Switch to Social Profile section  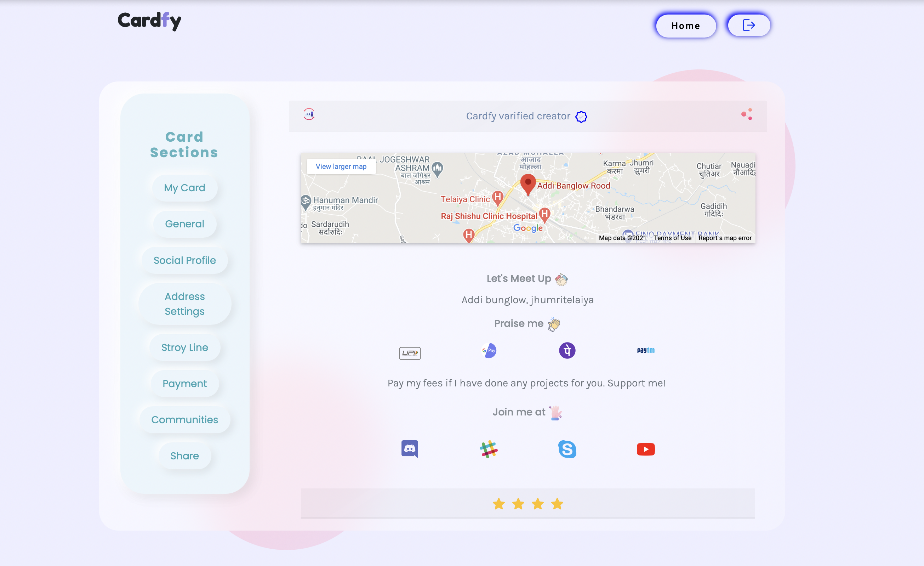coord(184,260)
